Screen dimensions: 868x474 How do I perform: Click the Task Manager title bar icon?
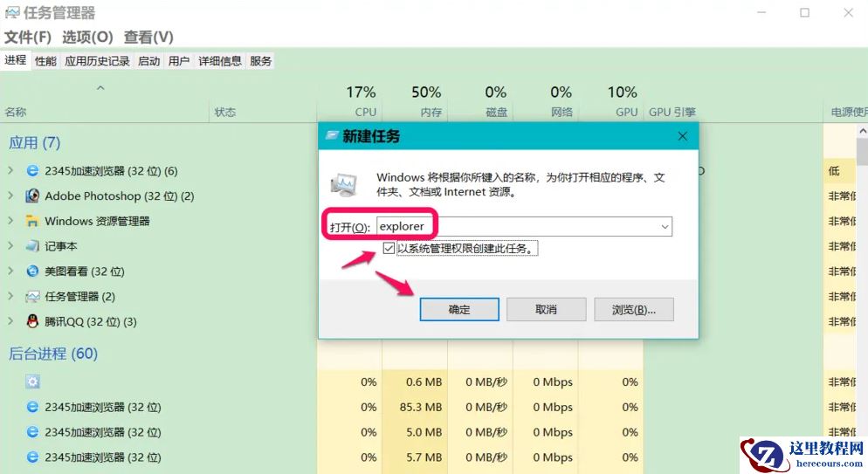11,13
